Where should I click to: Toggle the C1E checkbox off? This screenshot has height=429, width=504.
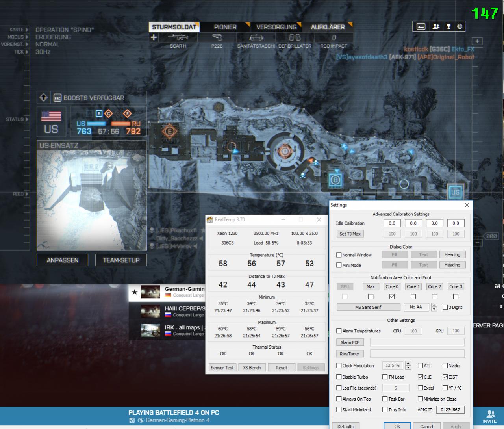pos(421,377)
